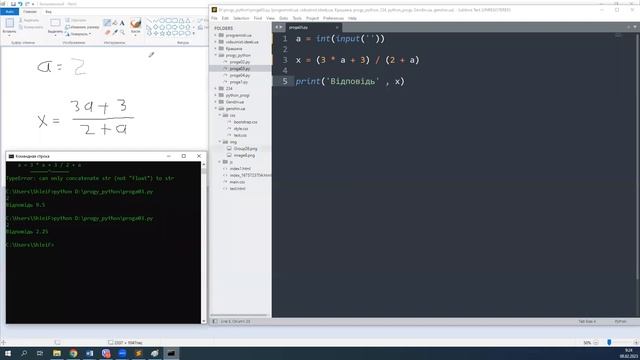Select the Text tool in Paint
The height and width of the screenshot is (360, 640).
(122, 23)
